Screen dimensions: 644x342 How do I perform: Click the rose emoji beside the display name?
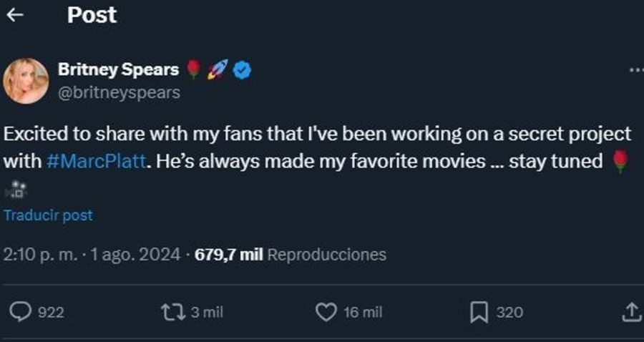pos(193,69)
